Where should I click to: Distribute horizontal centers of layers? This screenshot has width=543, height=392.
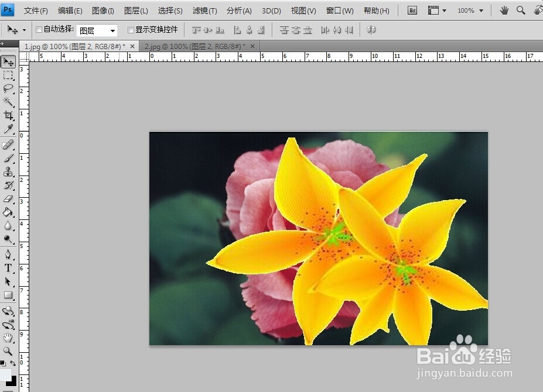(337, 30)
